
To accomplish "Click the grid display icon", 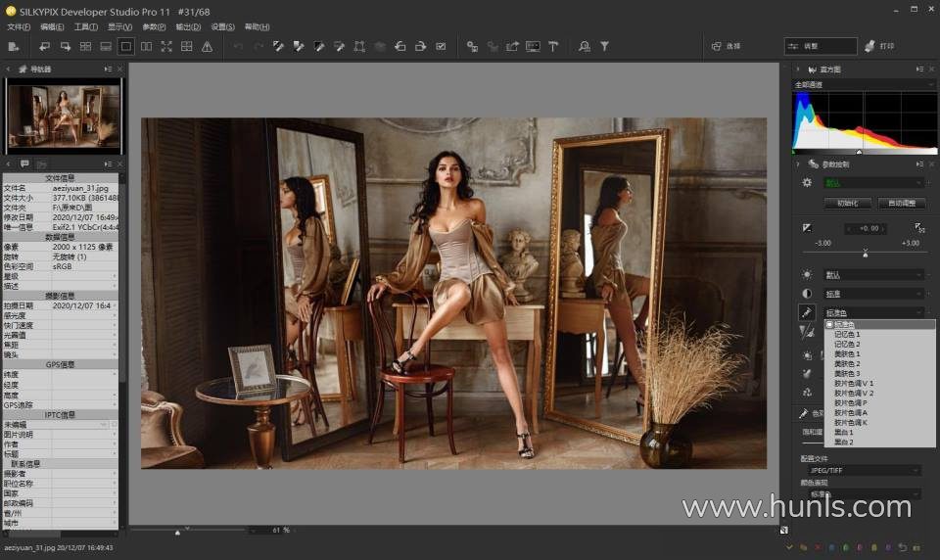I will tap(186, 46).
